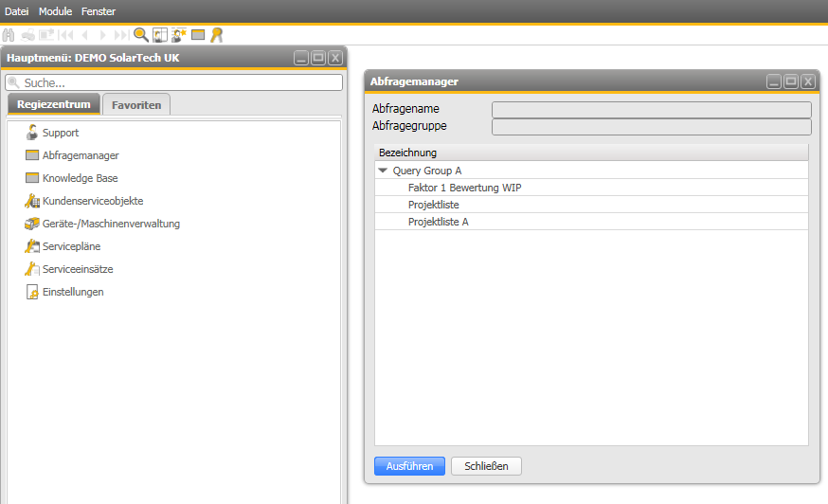Select the Projektliste A query row
This screenshot has height=504, width=828.
591,222
